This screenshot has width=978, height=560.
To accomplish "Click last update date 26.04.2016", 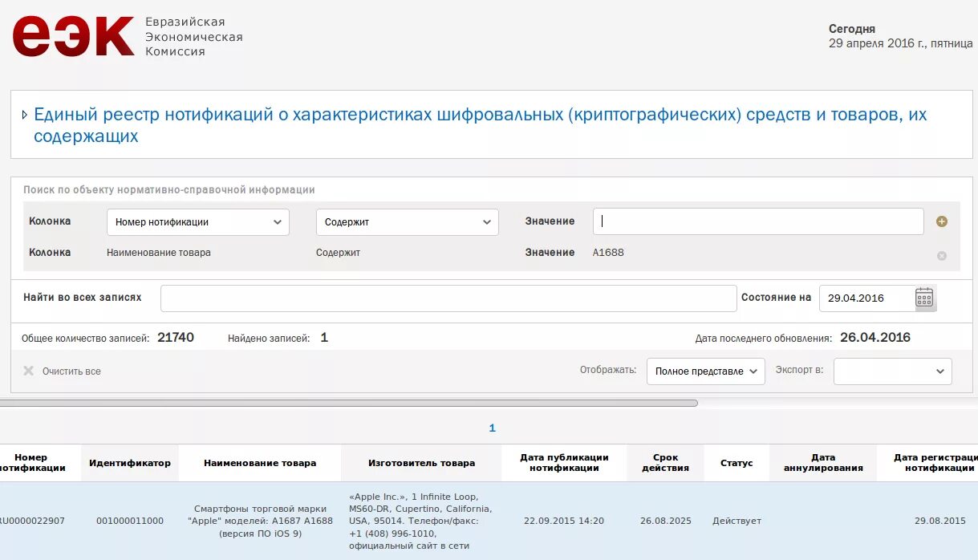I will (x=875, y=338).
